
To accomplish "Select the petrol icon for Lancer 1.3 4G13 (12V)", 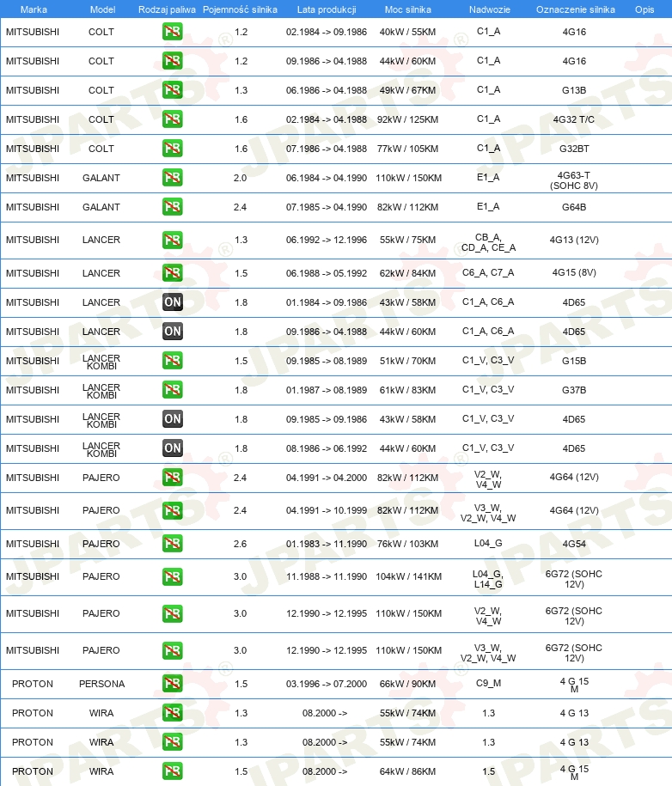I will pos(172,240).
